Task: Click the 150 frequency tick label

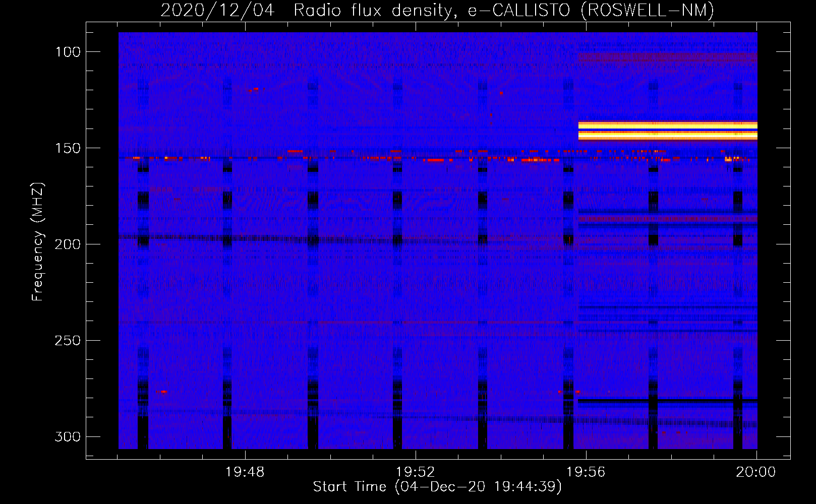Action: point(68,148)
